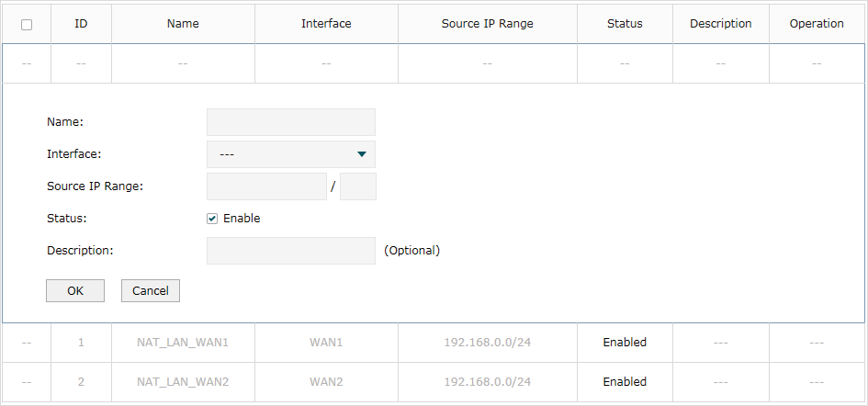Image resolution: width=868 pixels, height=406 pixels.
Task: Click the optional Description input field
Action: [290, 251]
